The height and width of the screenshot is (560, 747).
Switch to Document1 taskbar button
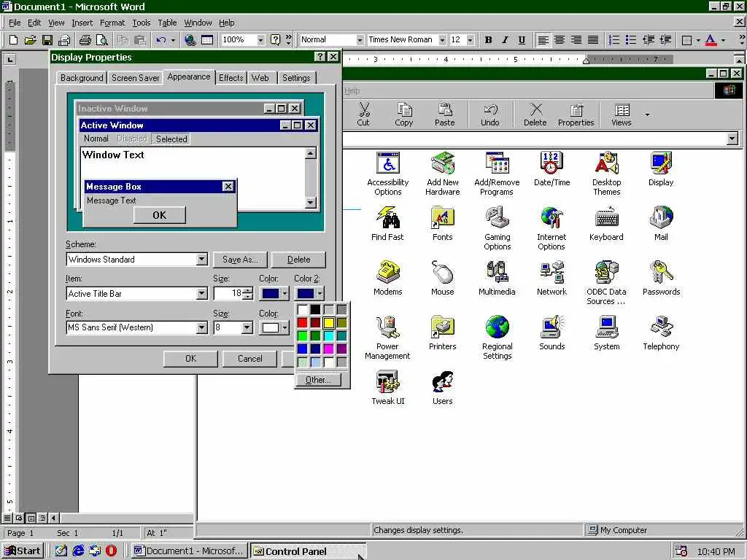coord(188,551)
